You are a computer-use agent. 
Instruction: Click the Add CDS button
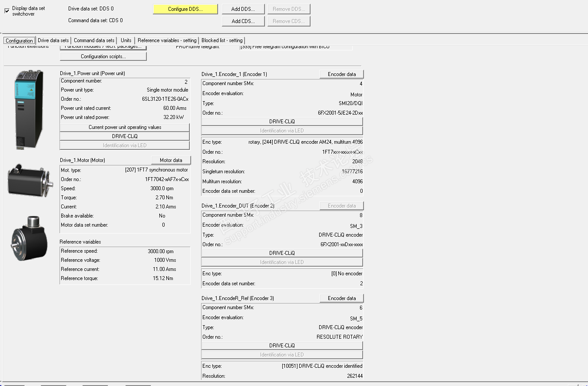coord(243,21)
